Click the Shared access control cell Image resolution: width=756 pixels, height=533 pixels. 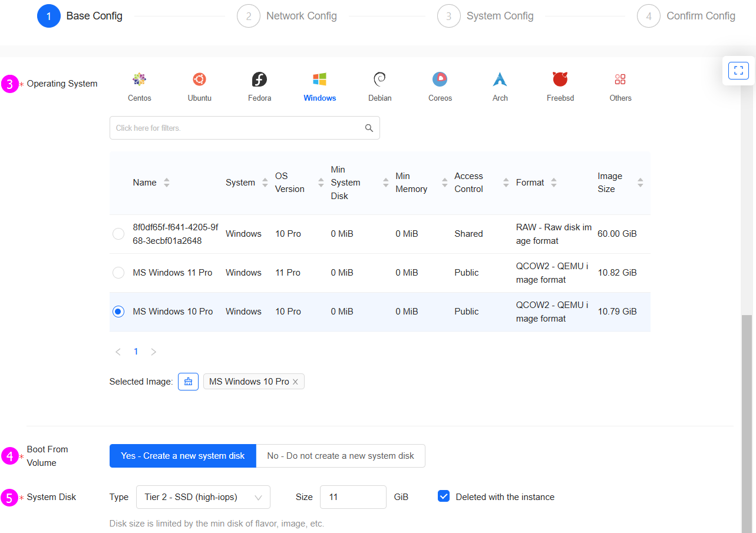pos(468,234)
